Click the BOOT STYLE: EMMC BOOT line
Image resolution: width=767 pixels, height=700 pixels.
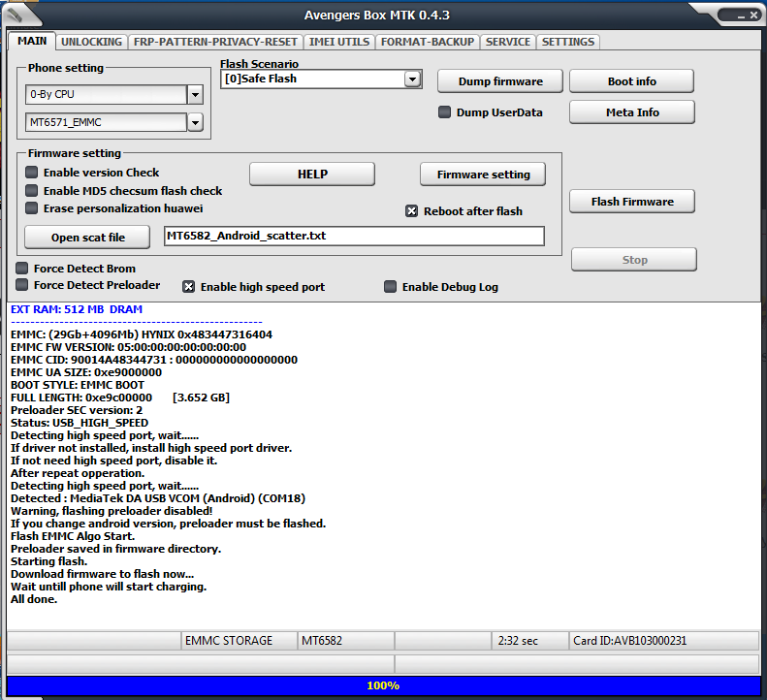78,385
